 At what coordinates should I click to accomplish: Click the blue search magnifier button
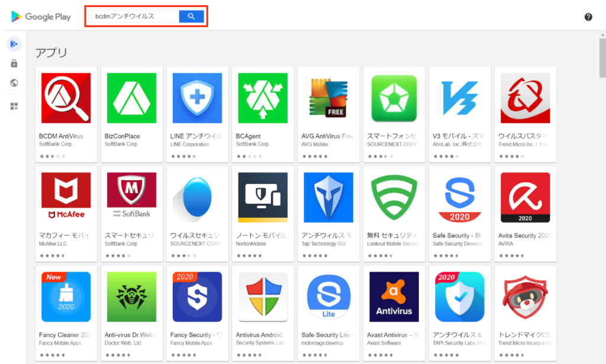coord(191,17)
